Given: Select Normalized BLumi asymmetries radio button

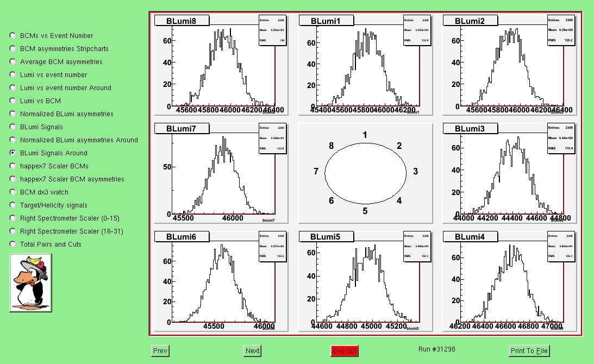Looking at the screenshot, I should (x=12, y=114).
